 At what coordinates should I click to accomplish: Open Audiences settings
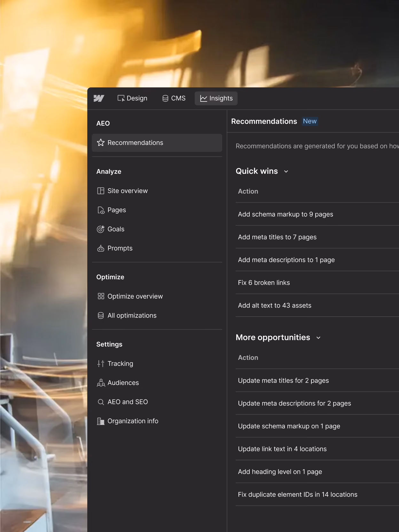click(157, 383)
